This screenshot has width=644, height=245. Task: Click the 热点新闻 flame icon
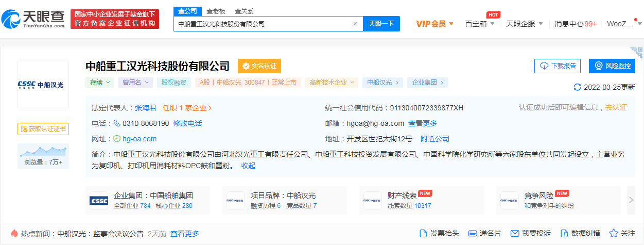pyautogui.click(x=14, y=233)
